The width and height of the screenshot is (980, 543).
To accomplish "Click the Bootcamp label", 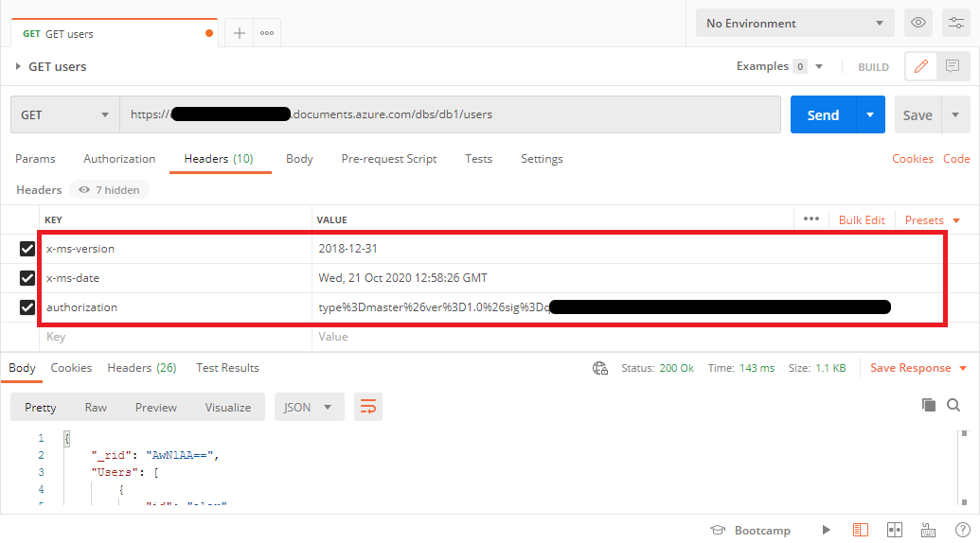I will pyautogui.click(x=762, y=530).
